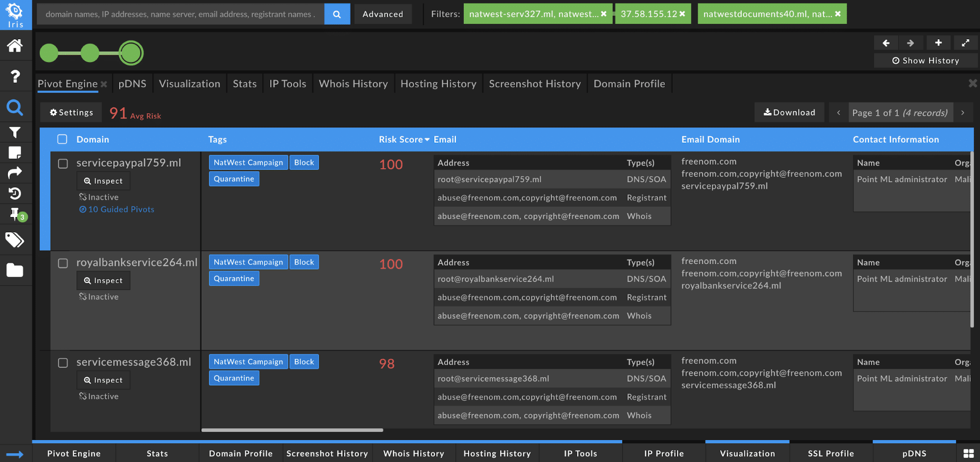Click the bottom-left expand arrow icon

tap(15, 454)
